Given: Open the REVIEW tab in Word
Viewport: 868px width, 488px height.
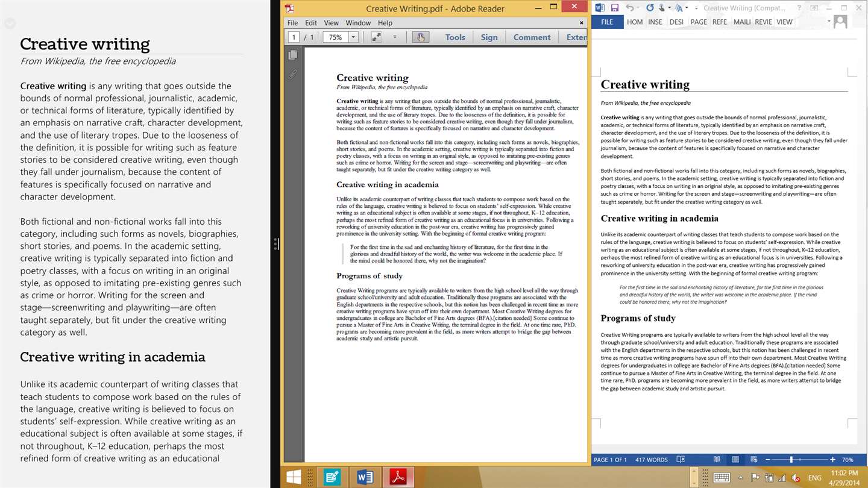Looking at the screenshot, I should (x=763, y=22).
